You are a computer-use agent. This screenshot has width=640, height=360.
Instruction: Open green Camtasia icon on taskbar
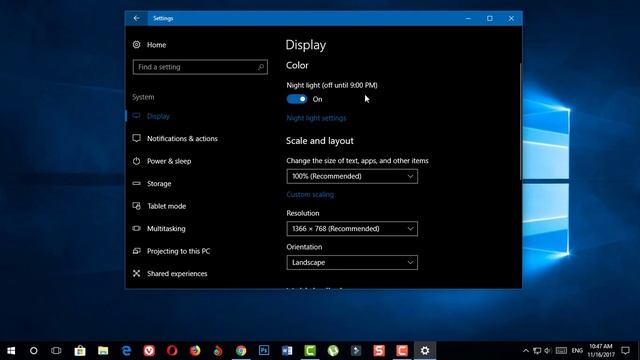click(x=310, y=351)
